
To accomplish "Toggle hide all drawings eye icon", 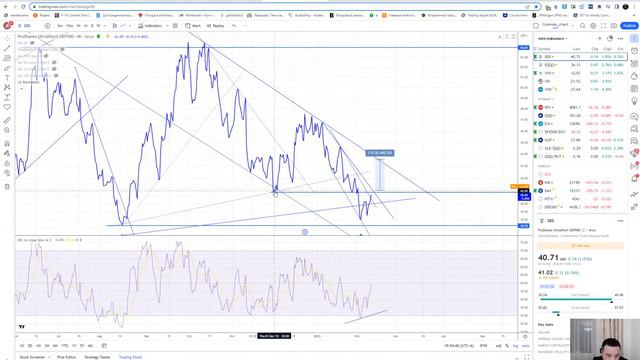I will tap(7, 173).
